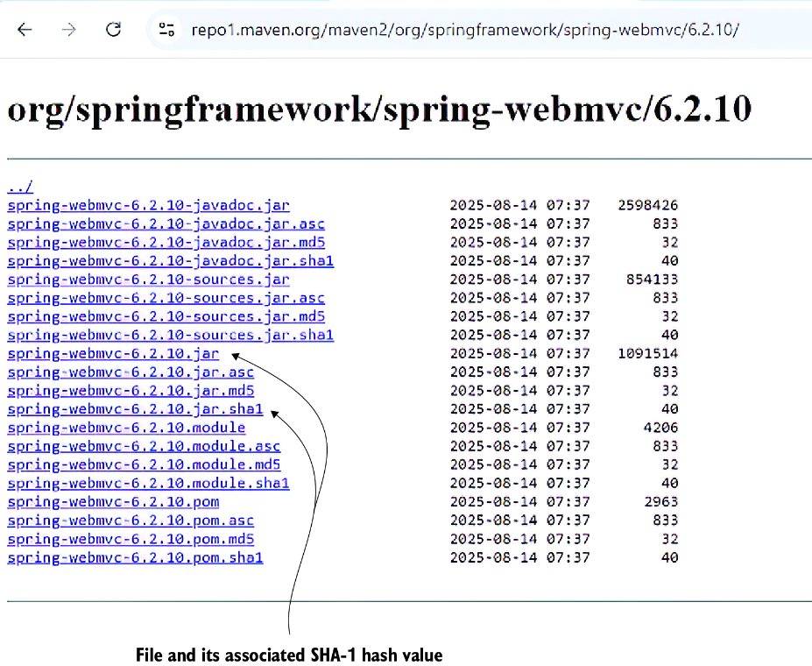This screenshot has height=666, width=812.
Task: Download spring-webmvc-6.2.10-sources.jar
Action: [x=149, y=280]
